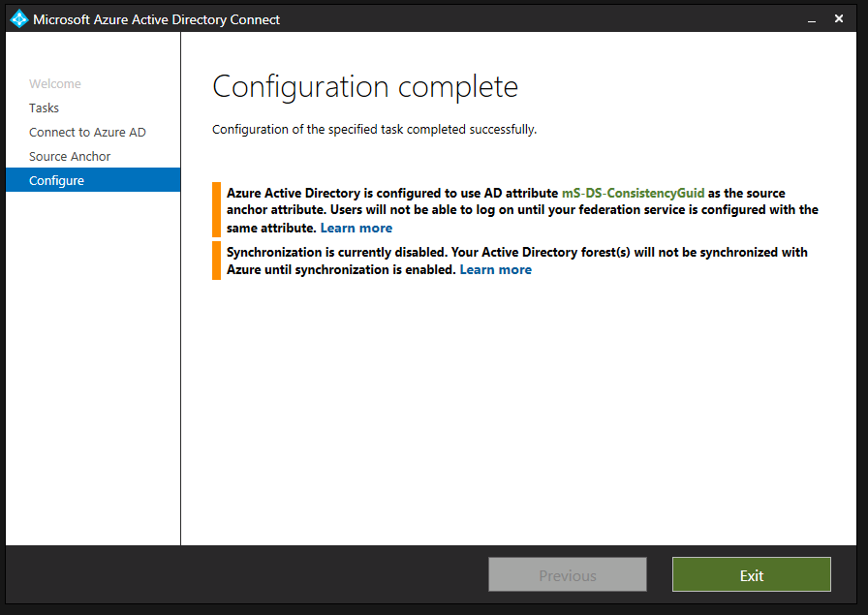
Task: Minimize the Azure AD Connect window
Action: coord(807,18)
